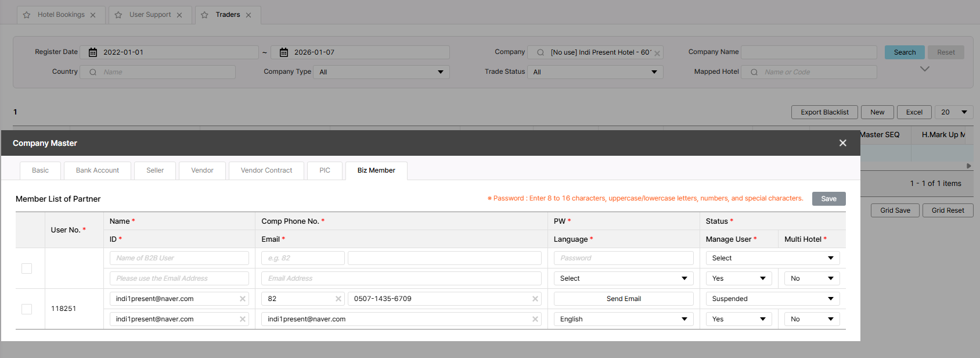Open the Register Date start calendar icon
This screenshot has width=980, height=358.
click(93, 52)
